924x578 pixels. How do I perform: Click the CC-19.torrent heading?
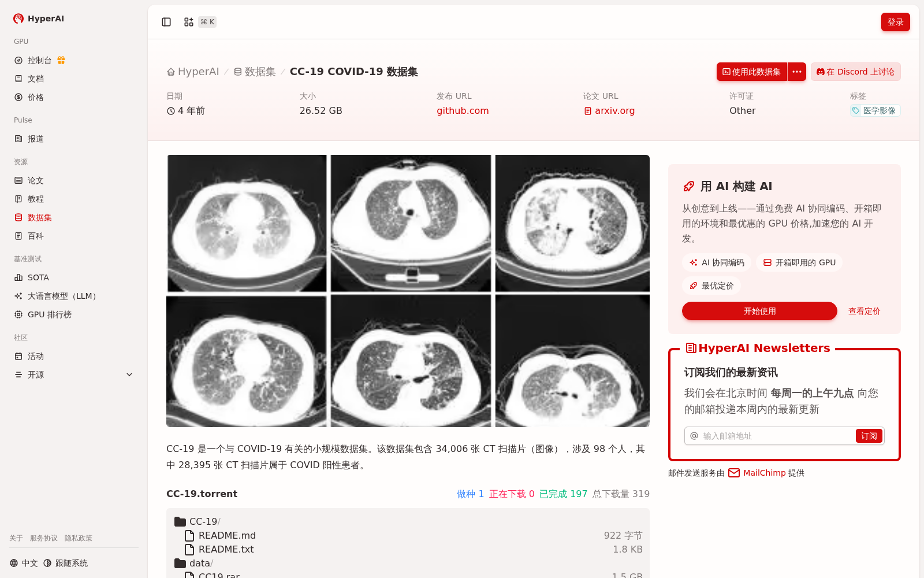coord(202,494)
